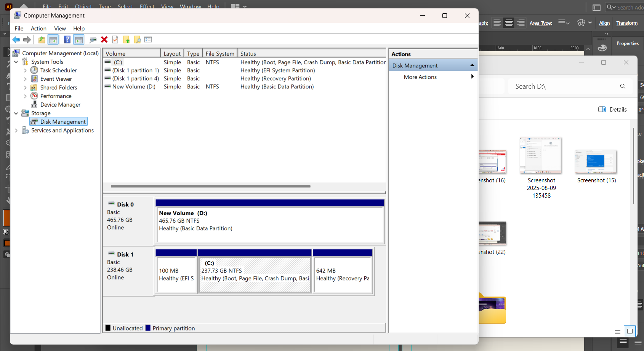Toggle the Show/Hide Console Tree button
This screenshot has width=644, height=351.
(53, 40)
